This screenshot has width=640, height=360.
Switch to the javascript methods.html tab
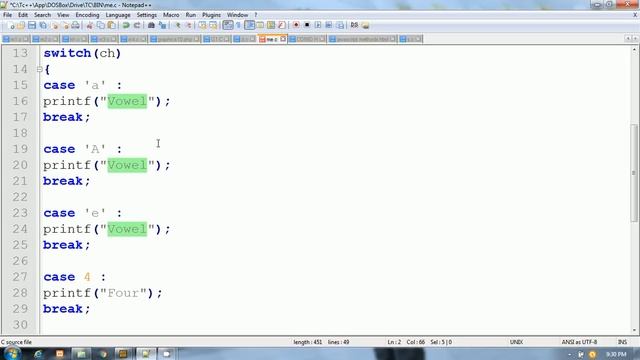click(x=362, y=39)
